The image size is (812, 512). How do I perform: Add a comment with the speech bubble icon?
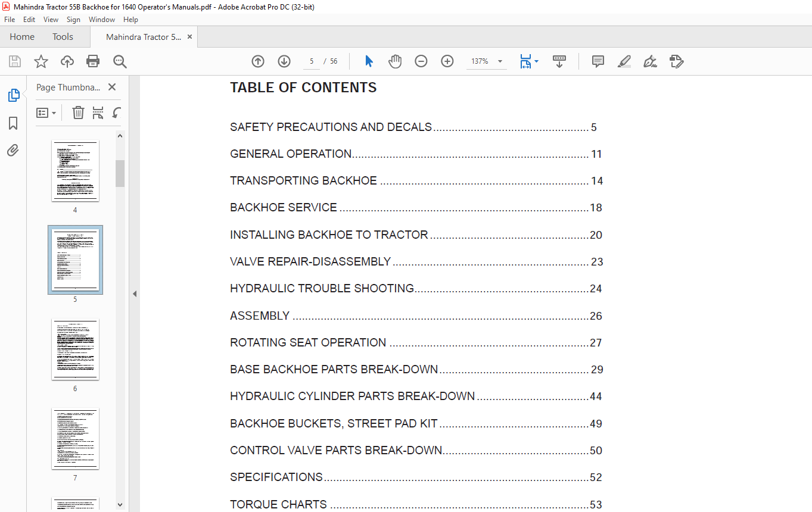tap(598, 61)
